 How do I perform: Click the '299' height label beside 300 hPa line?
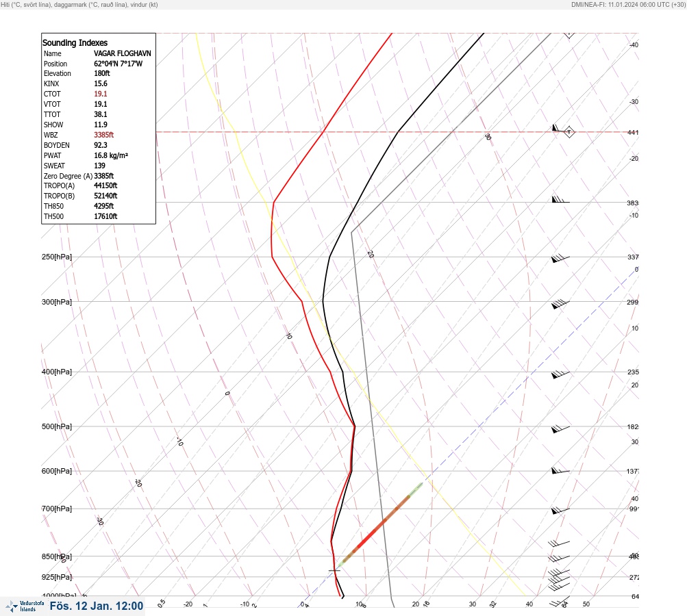[x=633, y=302]
